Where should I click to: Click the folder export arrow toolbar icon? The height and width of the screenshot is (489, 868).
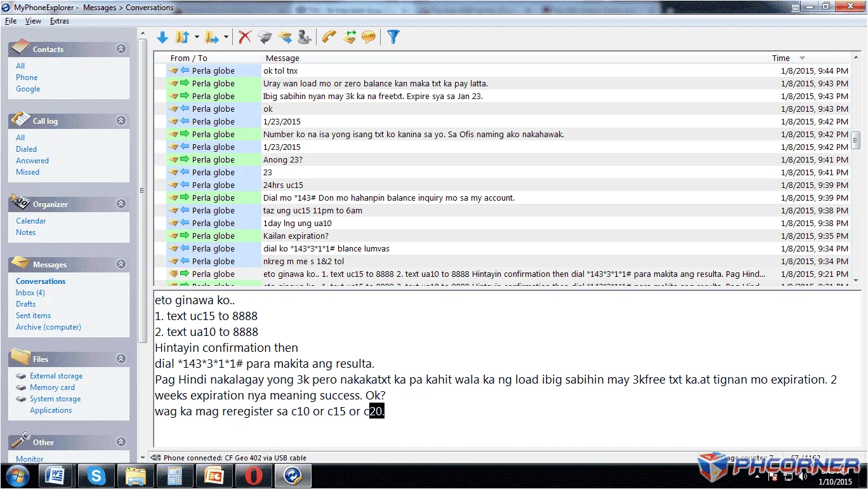[211, 37]
